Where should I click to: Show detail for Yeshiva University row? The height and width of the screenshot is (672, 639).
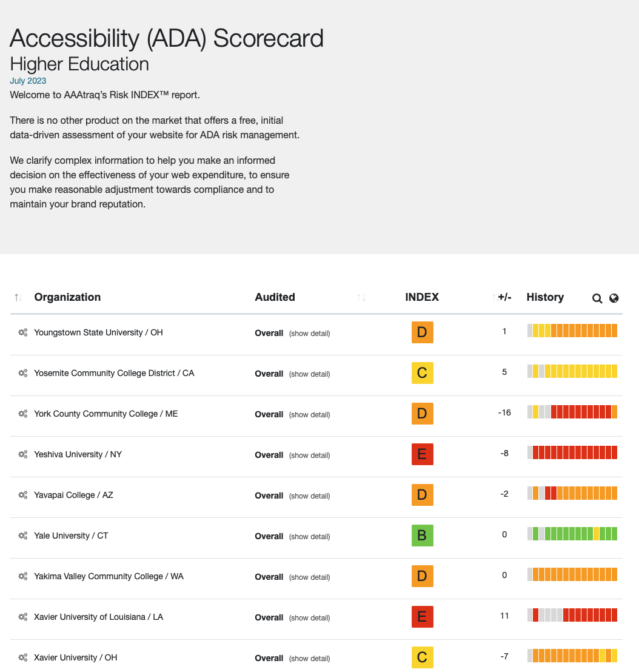(x=309, y=455)
